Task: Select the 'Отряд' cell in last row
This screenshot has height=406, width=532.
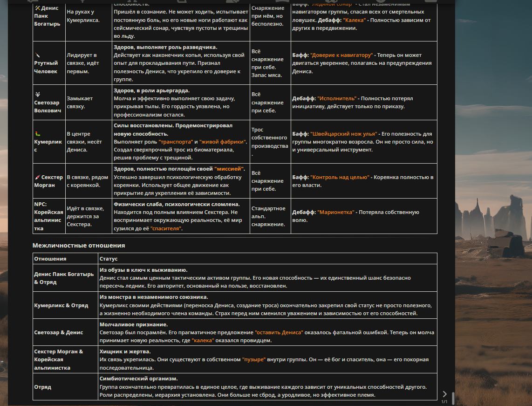Action: click(x=65, y=386)
